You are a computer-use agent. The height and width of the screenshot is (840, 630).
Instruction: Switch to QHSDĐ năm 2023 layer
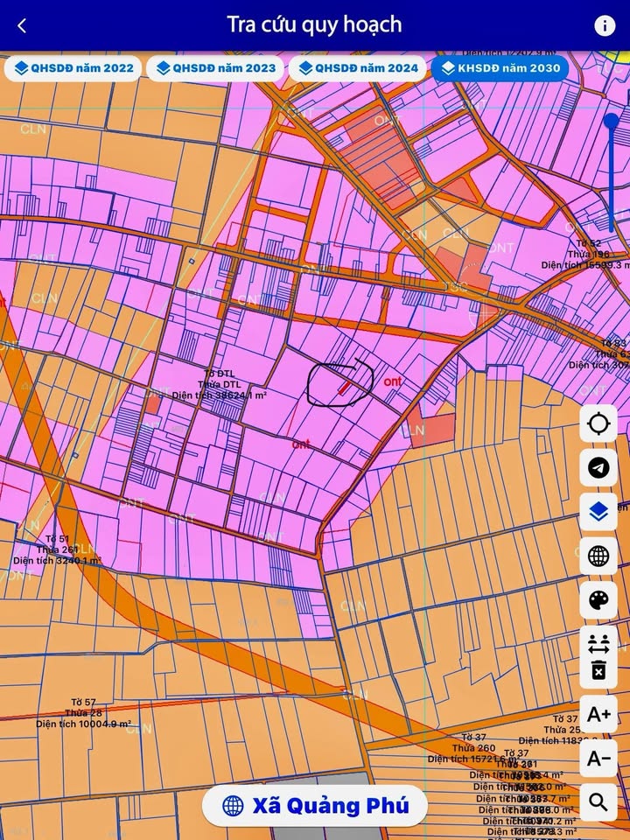214,68
